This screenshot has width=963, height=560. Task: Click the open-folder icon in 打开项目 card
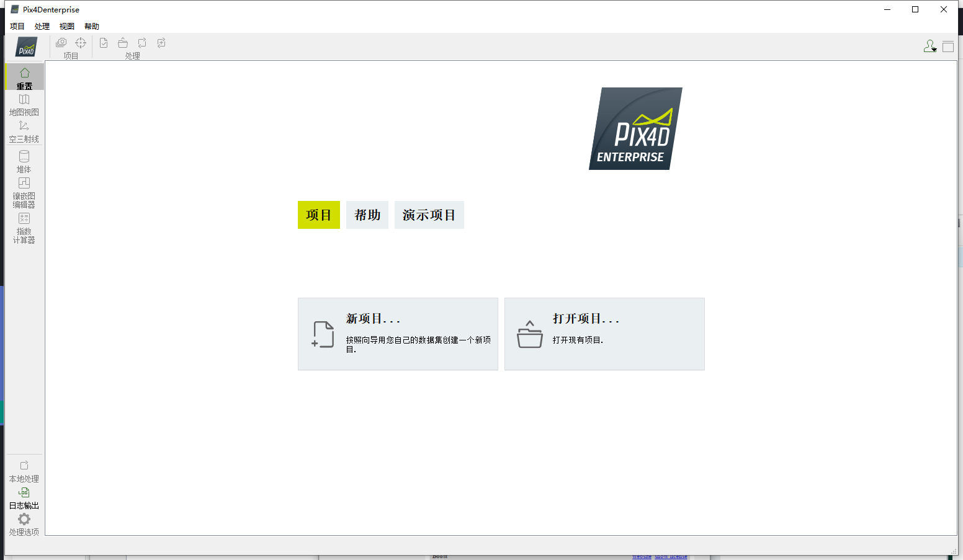(x=530, y=334)
